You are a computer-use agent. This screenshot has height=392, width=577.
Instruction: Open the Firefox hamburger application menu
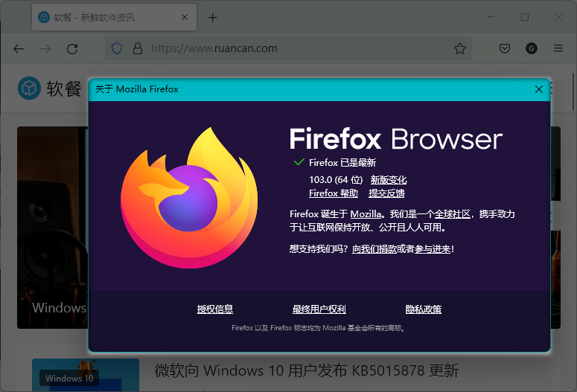click(x=558, y=48)
